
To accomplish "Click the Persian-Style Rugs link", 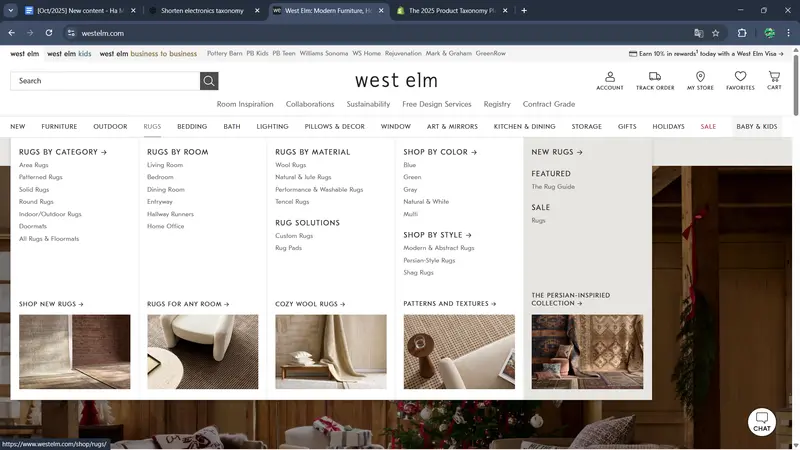I will click(x=429, y=260).
